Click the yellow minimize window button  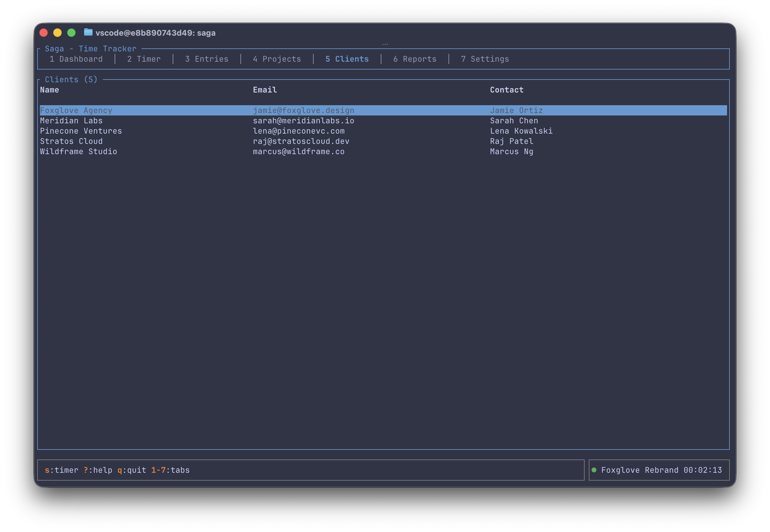[57, 33]
